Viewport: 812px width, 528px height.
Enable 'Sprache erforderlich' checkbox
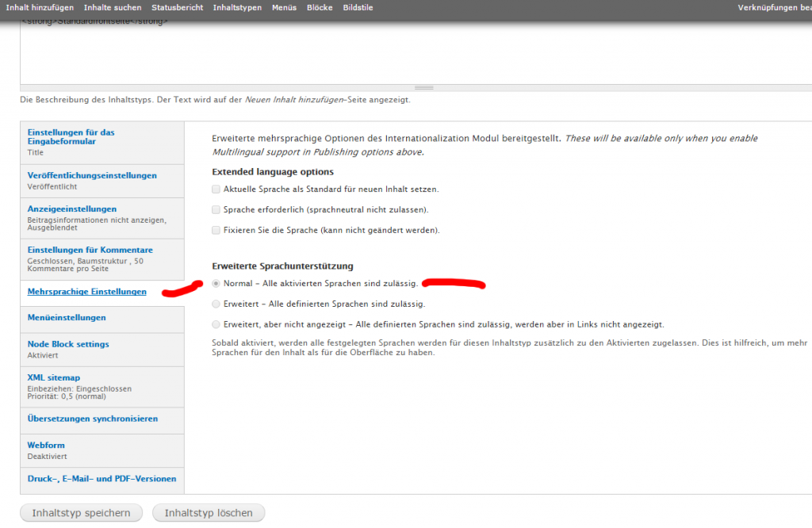click(216, 210)
